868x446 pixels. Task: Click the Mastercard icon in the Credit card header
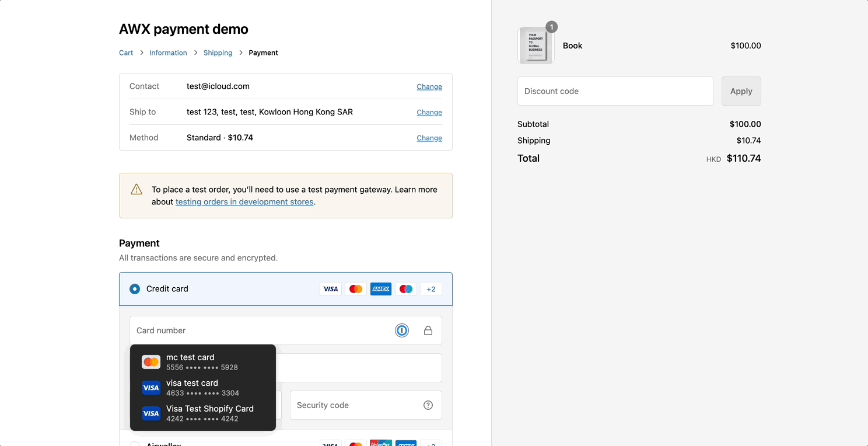point(355,288)
